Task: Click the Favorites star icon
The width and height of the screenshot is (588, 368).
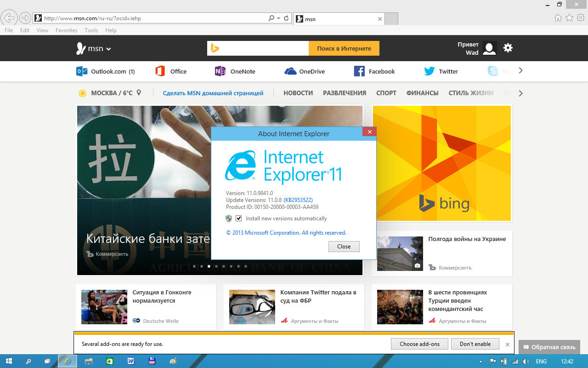Action: pyautogui.click(x=569, y=18)
